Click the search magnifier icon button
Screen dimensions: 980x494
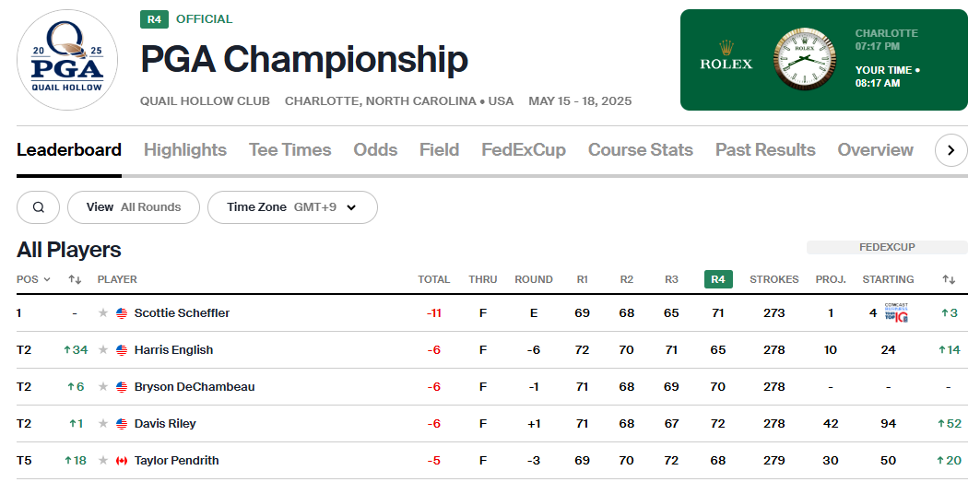pos(38,207)
